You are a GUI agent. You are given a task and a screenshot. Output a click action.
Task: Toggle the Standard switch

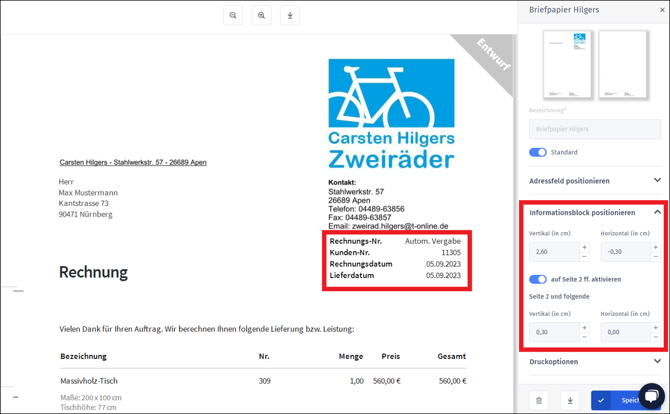[x=538, y=152]
